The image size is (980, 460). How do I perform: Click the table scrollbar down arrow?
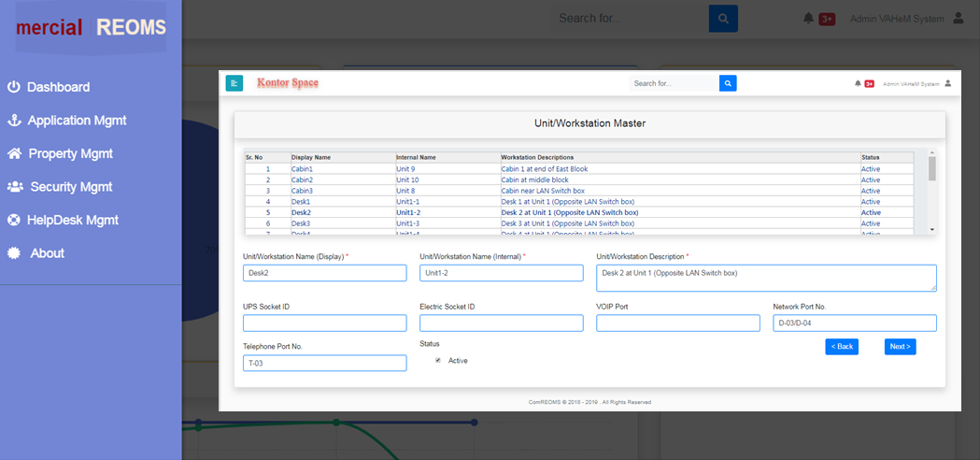(x=931, y=230)
